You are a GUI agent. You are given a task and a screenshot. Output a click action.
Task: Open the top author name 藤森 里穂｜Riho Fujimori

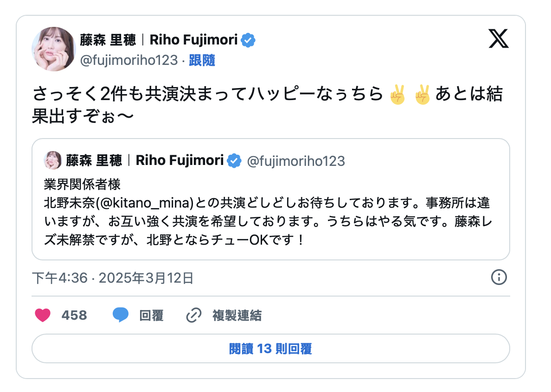[159, 40]
